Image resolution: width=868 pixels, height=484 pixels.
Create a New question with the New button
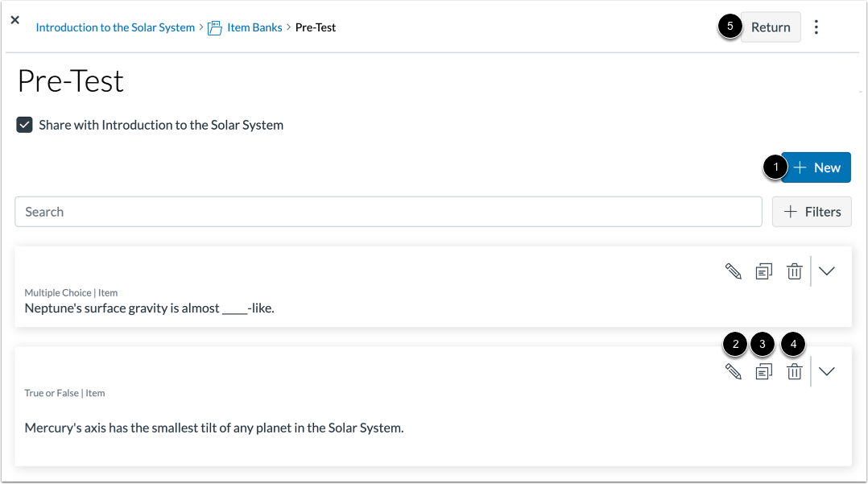pyautogui.click(x=816, y=167)
